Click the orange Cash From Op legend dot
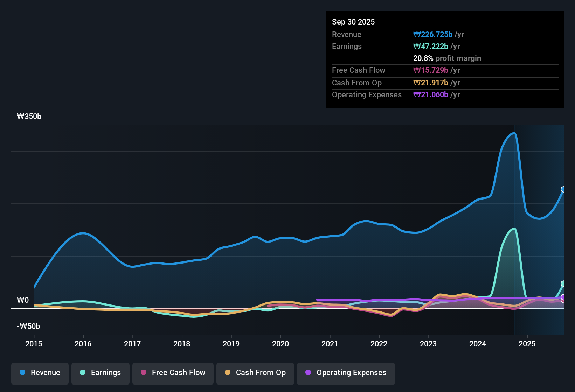 228,373
